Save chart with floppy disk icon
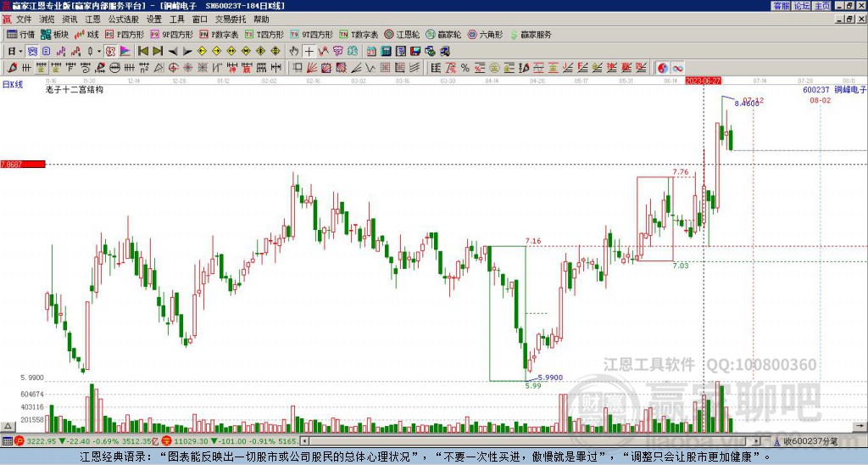 [415, 52]
